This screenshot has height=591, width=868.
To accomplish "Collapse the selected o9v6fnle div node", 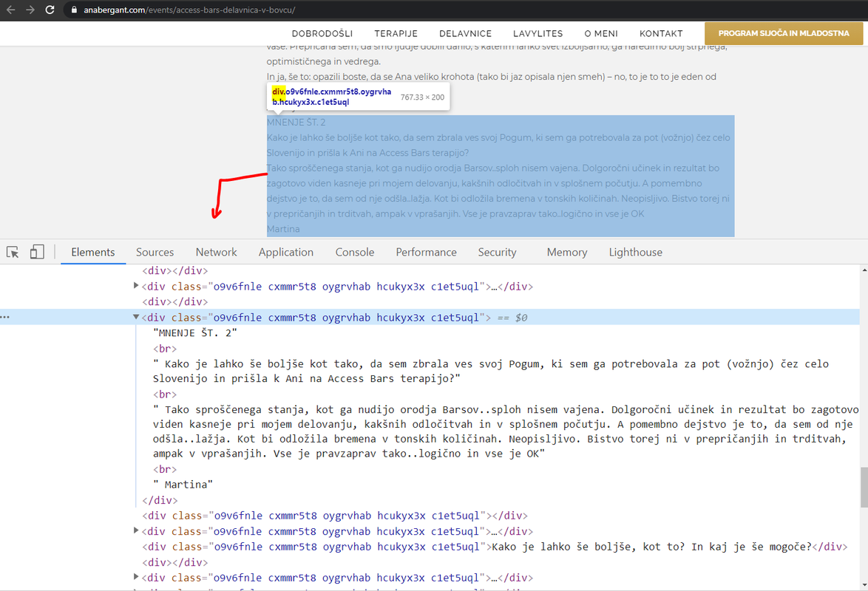I will click(x=135, y=317).
